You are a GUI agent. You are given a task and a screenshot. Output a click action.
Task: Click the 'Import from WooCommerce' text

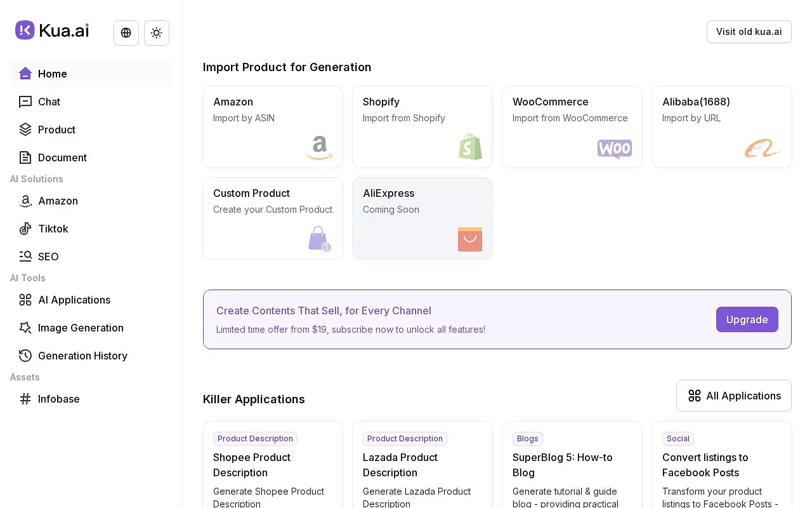click(x=570, y=118)
